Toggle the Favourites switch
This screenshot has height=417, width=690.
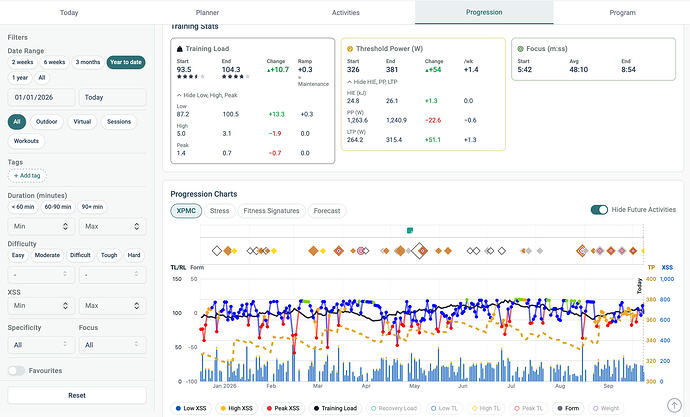(16, 371)
